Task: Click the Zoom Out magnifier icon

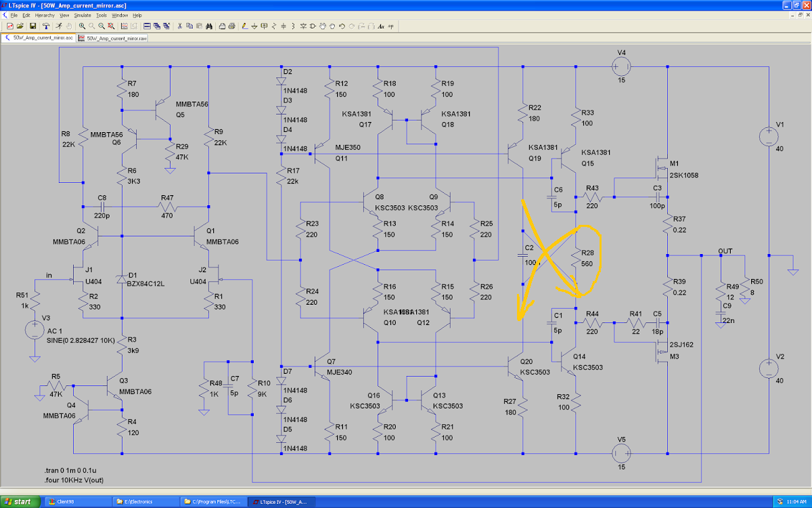Action: tap(101, 26)
